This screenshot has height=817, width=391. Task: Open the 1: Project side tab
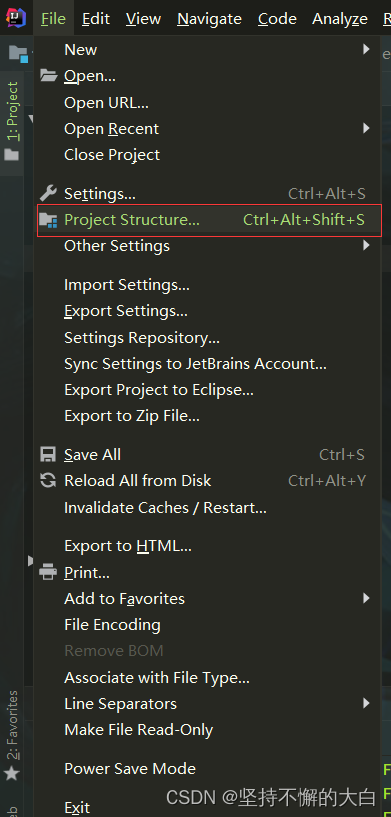[x=12, y=111]
